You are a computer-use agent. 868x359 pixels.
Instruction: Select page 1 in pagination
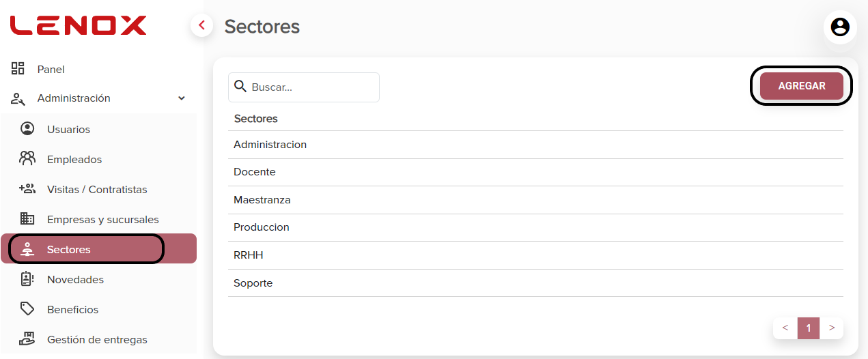809,328
